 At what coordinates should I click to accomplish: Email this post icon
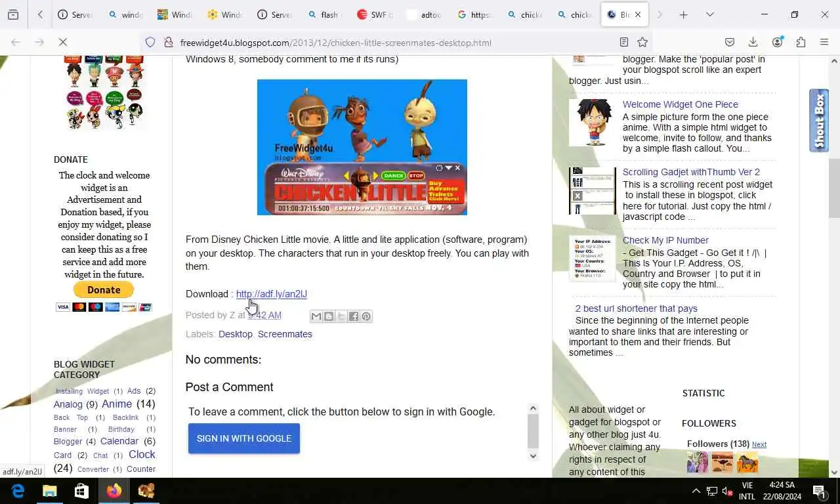[316, 316]
